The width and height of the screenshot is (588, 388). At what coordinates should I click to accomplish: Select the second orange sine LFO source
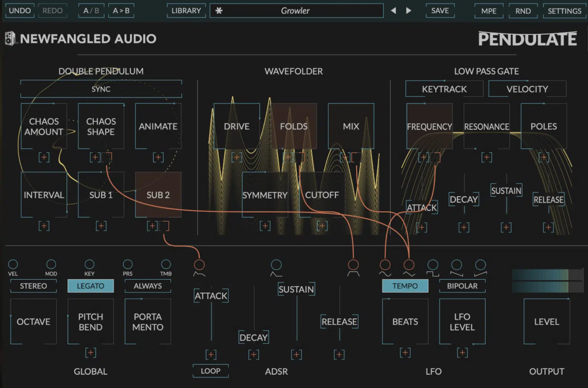click(x=409, y=265)
